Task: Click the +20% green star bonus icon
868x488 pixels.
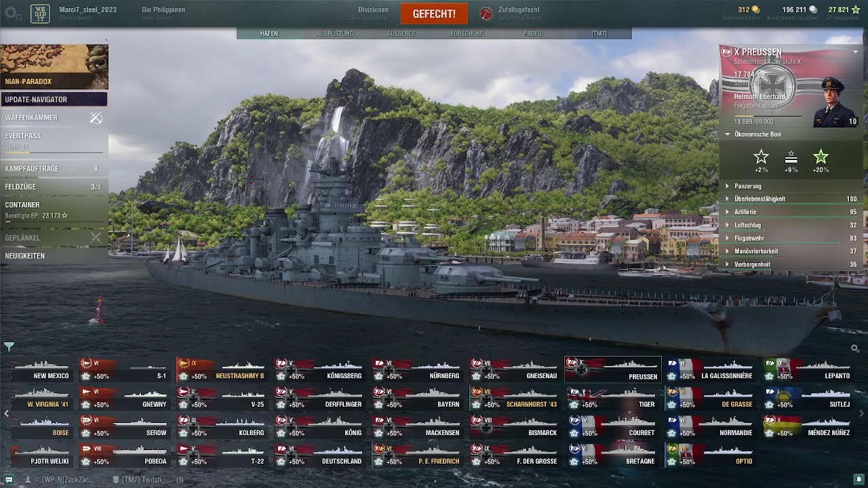Action: (821, 157)
